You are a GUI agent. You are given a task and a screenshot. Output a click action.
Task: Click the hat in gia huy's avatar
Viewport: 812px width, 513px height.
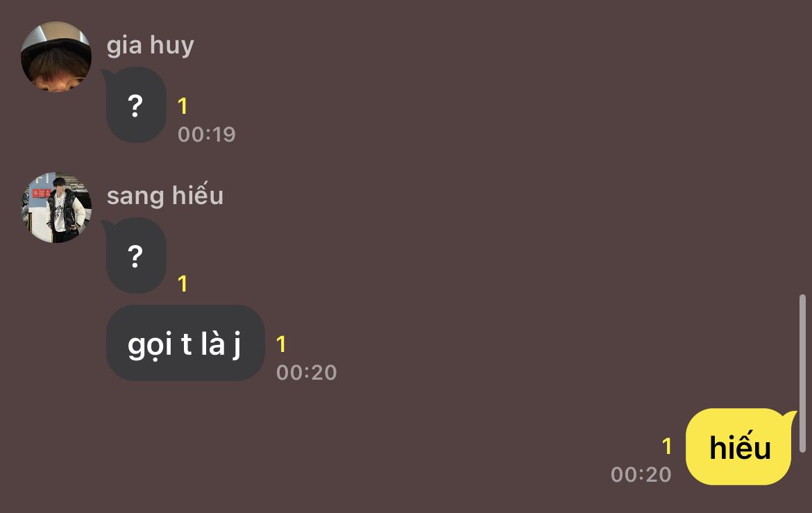[56, 39]
